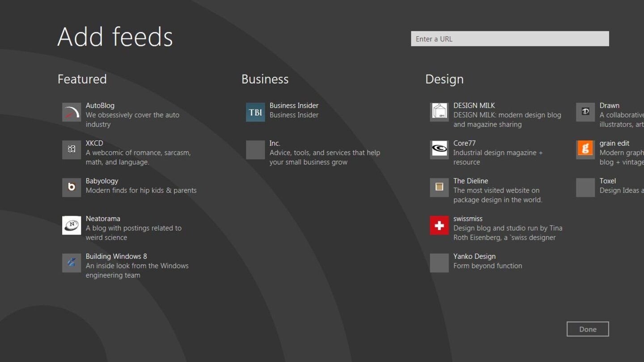Select the Yanko Design feed title
The image size is (644, 362).
pyautogui.click(x=475, y=256)
